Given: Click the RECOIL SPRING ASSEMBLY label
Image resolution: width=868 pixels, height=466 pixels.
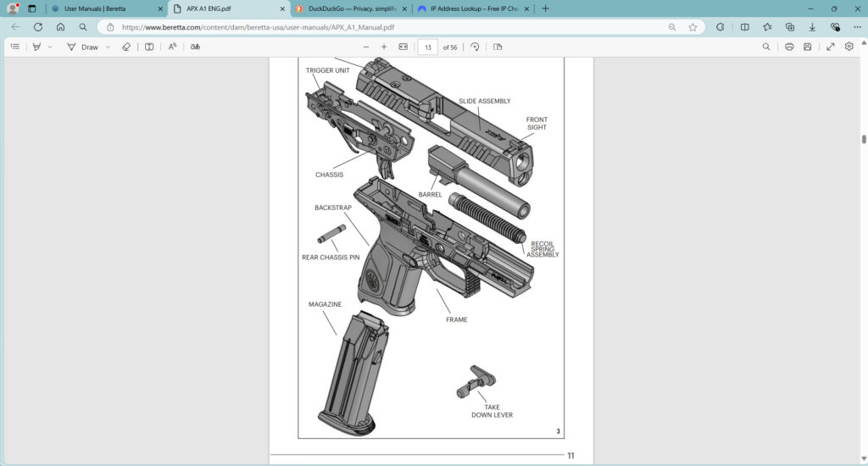Looking at the screenshot, I should [542, 249].
